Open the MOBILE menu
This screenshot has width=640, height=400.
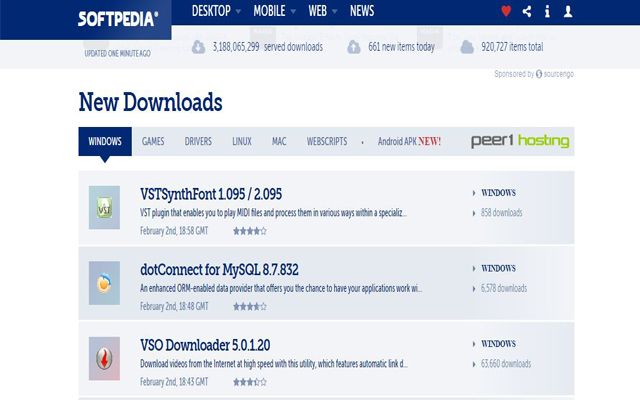(x=269, y=11)
